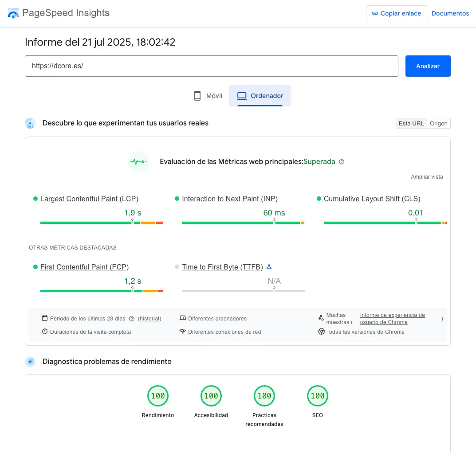
Task: Select the Ordenador tab
Action: tap(260, 96)
